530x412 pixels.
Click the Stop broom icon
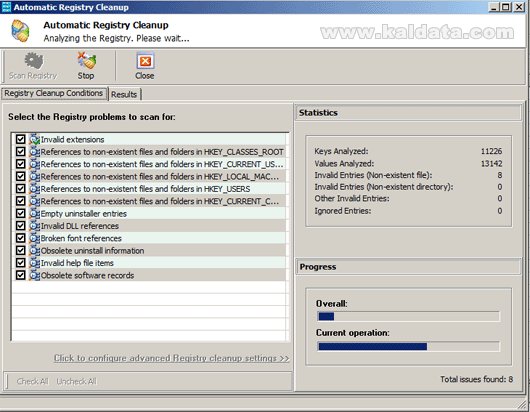tap(87, 61)
